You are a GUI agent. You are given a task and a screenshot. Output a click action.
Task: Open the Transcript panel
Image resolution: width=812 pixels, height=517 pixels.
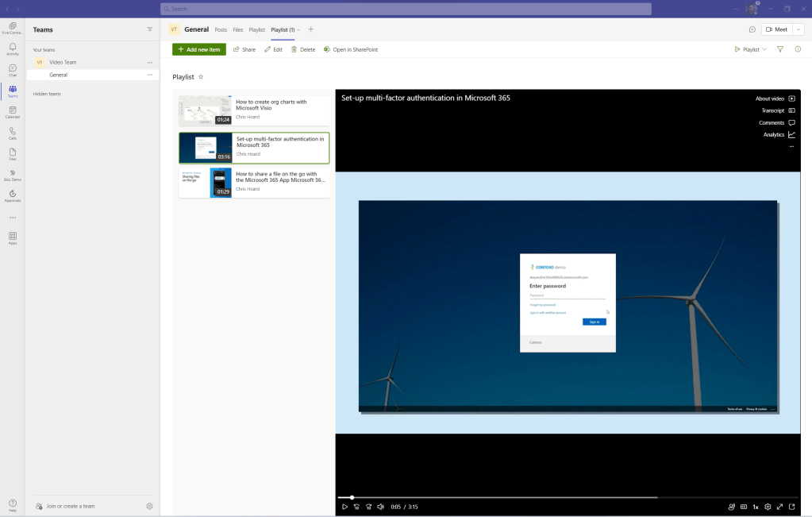coord(778,110)
